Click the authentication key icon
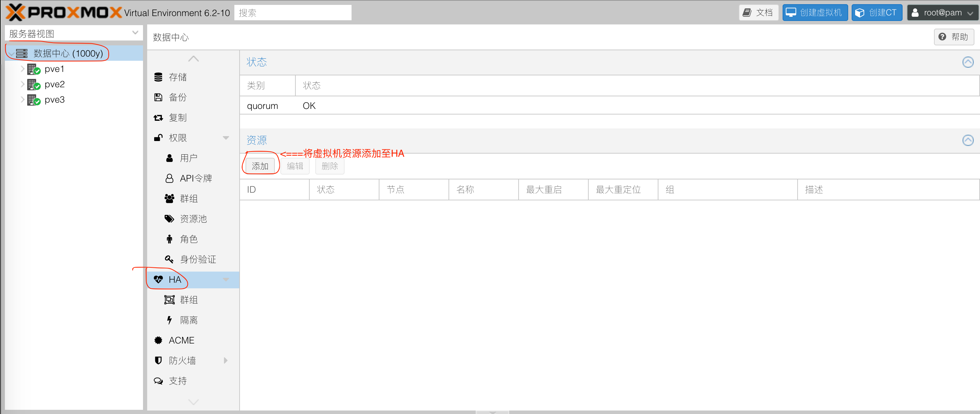Viewport: 980px width, 414px height. click(169, 259)
